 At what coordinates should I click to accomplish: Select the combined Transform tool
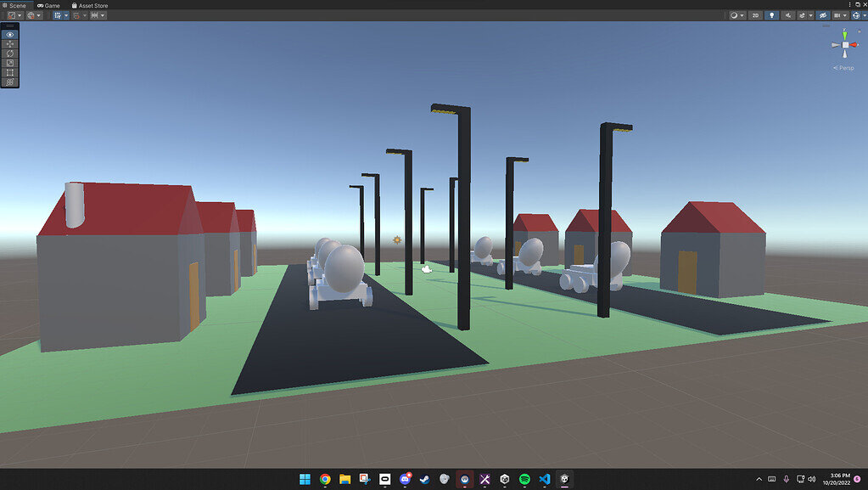point(9,81)
